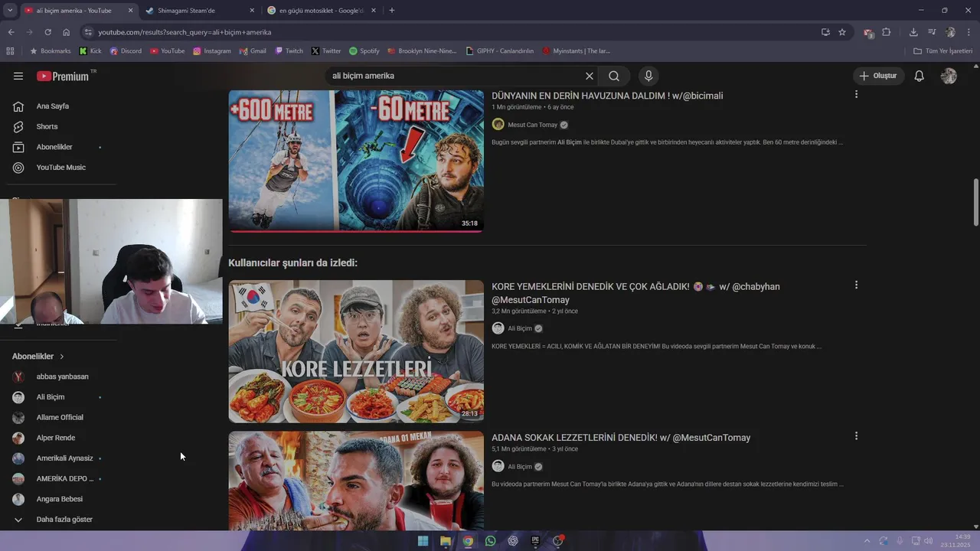Open DÜNYANIN EN DERİN HAVUZUNA DALDIM title
This screenshot has width=980, height=551.
click(607, 96)
